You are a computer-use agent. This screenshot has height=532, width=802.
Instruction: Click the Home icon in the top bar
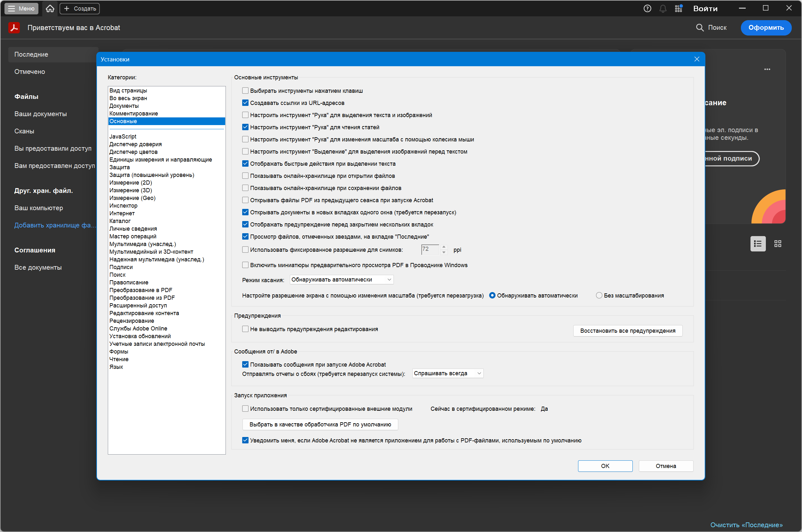click(x=50, y=9)
